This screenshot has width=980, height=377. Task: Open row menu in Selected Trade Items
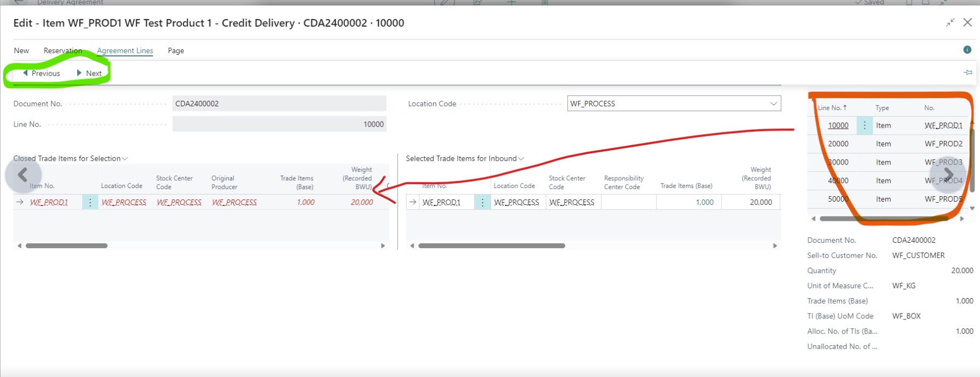(x=482, y=203)
